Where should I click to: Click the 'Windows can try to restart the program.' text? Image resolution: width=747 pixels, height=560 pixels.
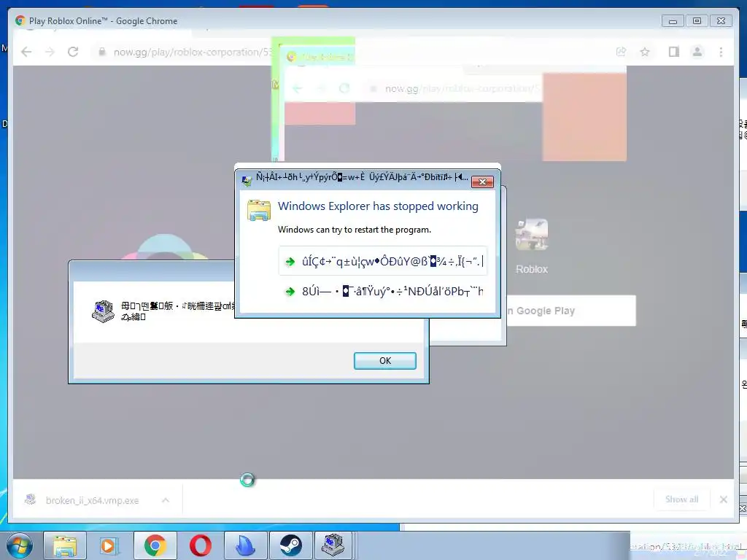click(355, 230)
